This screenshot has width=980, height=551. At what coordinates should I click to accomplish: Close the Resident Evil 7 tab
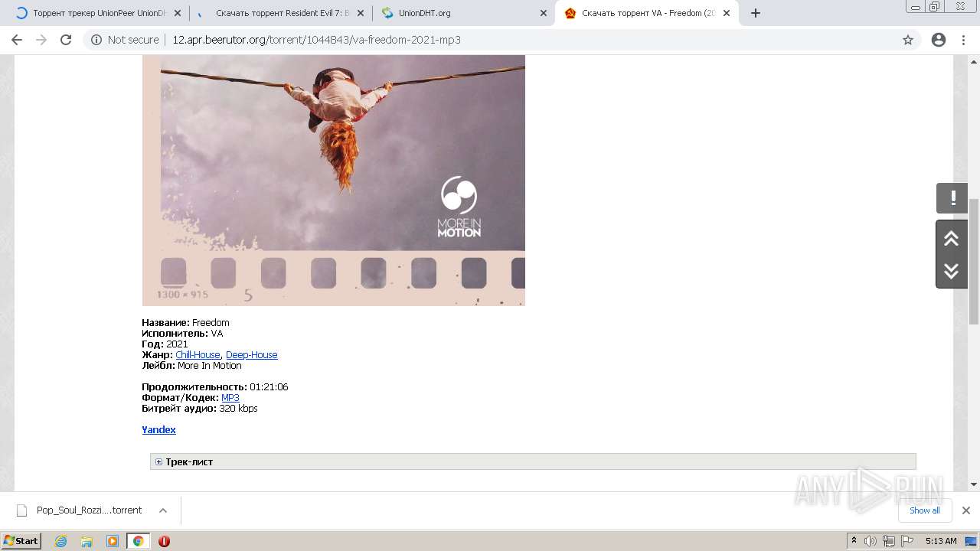[x=360, y=13]
